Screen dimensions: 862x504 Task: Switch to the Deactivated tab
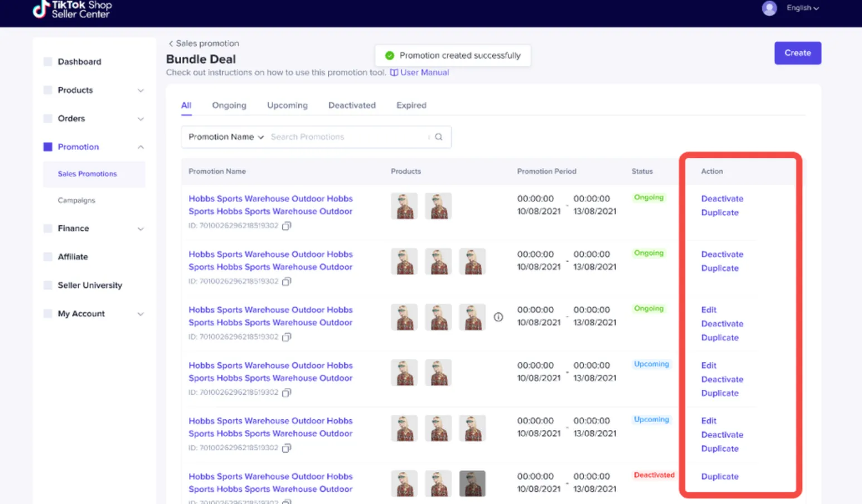pyautogui.click(x=352, y=105)
